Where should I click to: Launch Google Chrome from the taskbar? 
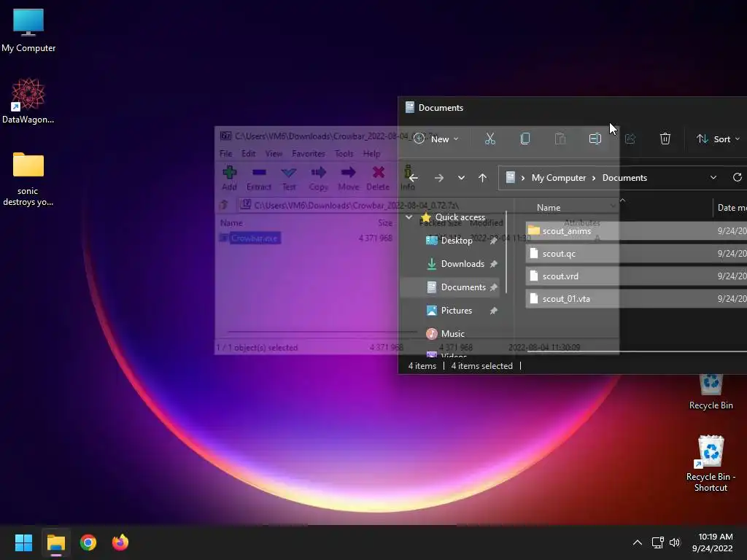click(88, 542)
